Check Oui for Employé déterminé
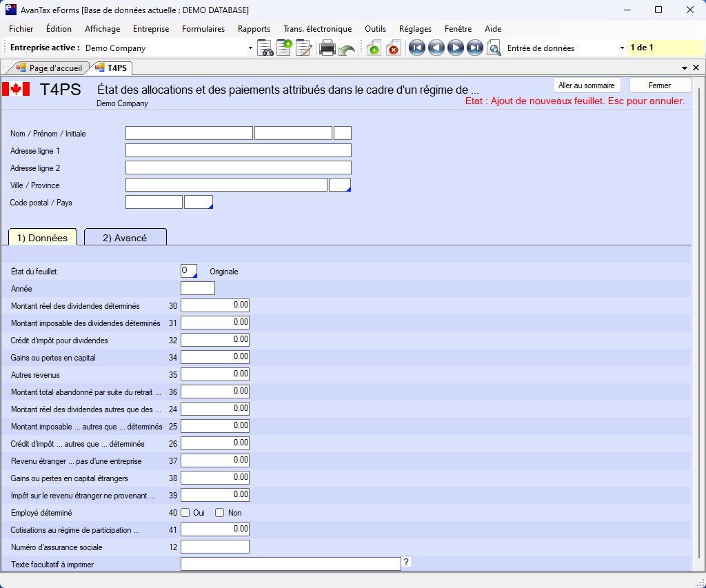Viewport: 706px width, 588px height. click(x=185, y=513)
